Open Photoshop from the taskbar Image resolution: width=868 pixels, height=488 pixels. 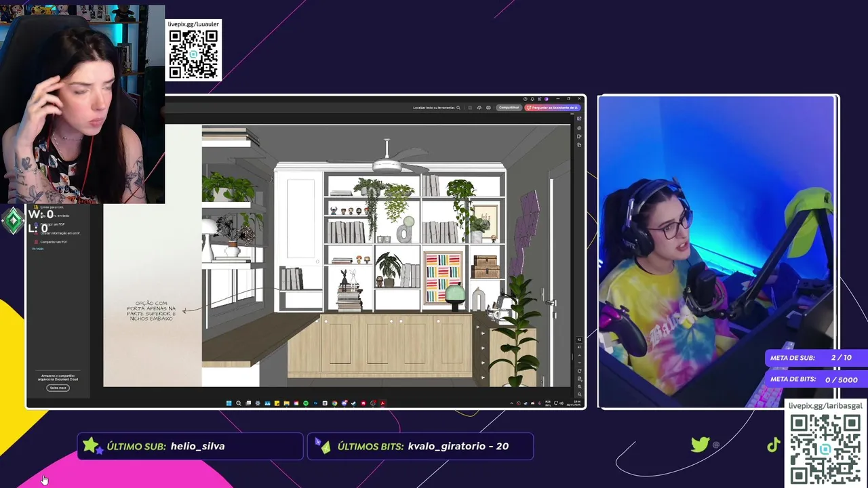pos(315,403)
